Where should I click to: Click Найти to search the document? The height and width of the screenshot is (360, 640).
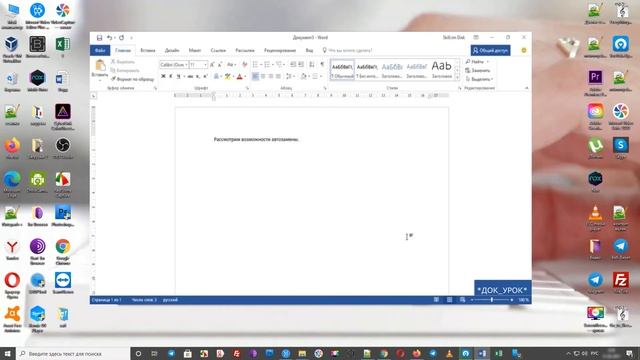pyautogui.click(x=476, y=62)
